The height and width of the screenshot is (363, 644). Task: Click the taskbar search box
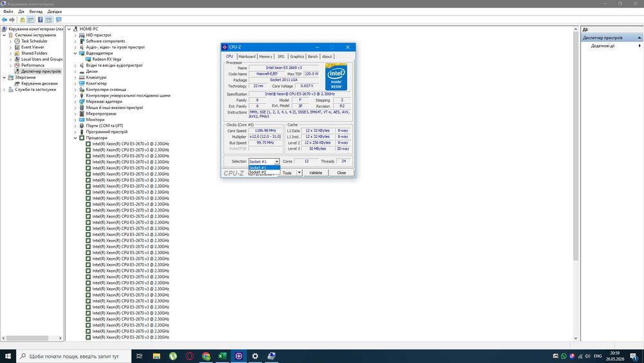pos(74,356)
